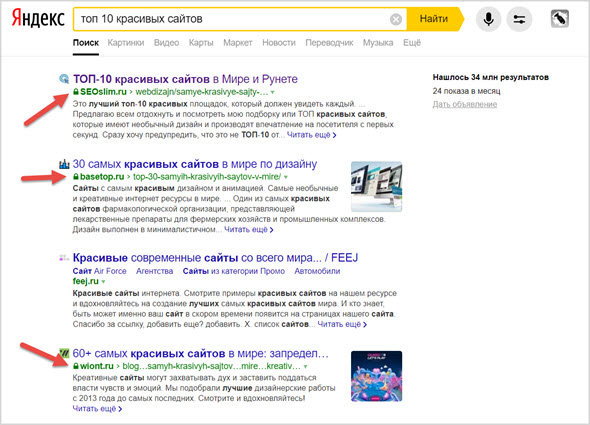Open "30 самых красивых сайтов в мире по дизайну"

[x=195, y=164]
